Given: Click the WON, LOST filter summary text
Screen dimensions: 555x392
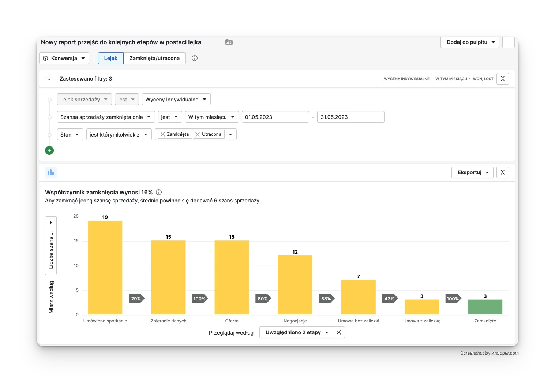Looking at the screenshot, I should pos(483,79).
